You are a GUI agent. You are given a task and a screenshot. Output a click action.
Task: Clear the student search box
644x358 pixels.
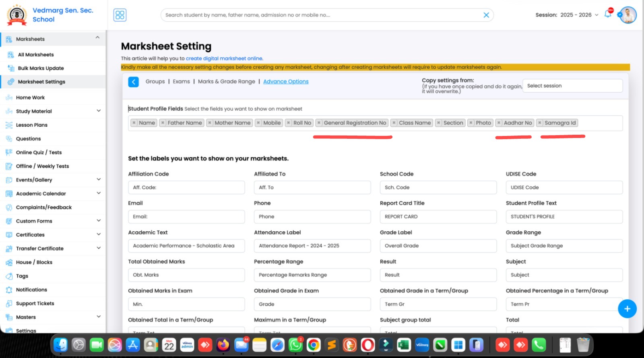486,15
